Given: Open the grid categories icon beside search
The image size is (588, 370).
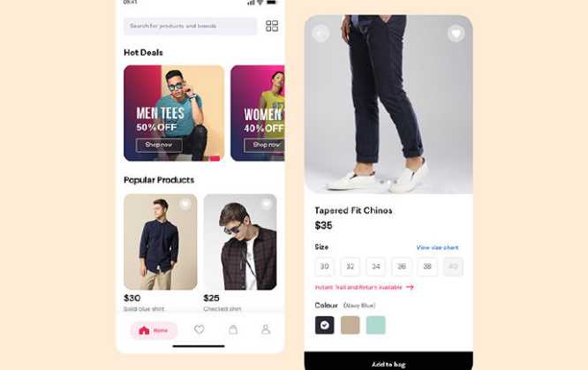Looking at the screenshot, I should pyautogui.click(x=272, y=26).
